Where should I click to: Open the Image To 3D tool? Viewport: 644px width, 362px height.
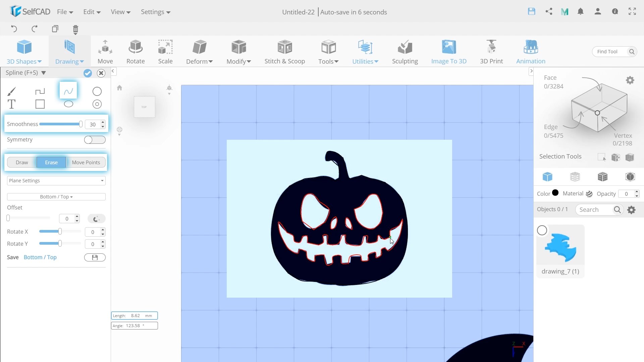pos(449,52)
